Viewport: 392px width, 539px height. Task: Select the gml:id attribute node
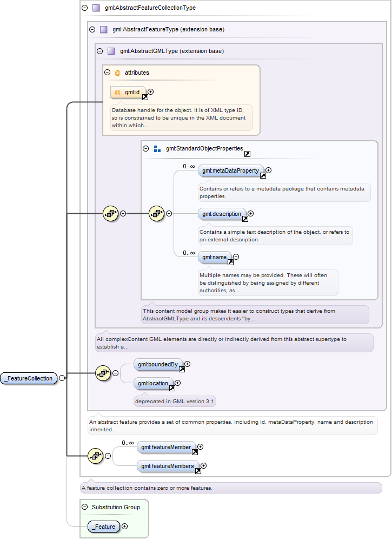click(x=129, y=92)
